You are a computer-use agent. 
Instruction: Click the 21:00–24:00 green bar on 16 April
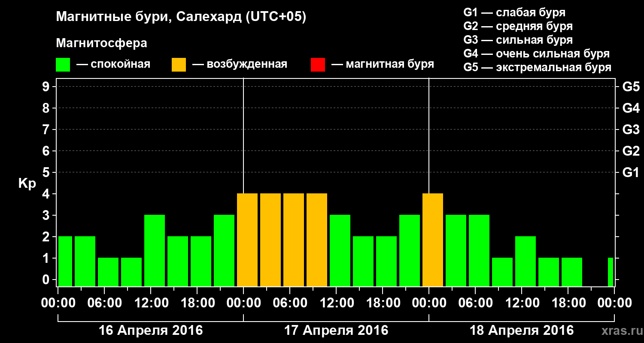[x=224, y=250]
